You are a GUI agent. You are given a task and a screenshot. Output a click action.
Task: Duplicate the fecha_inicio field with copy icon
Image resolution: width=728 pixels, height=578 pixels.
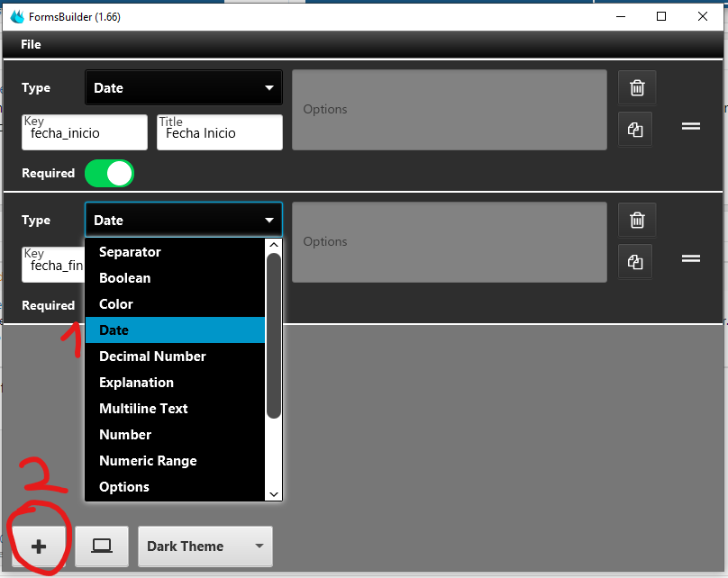[634, 129]
